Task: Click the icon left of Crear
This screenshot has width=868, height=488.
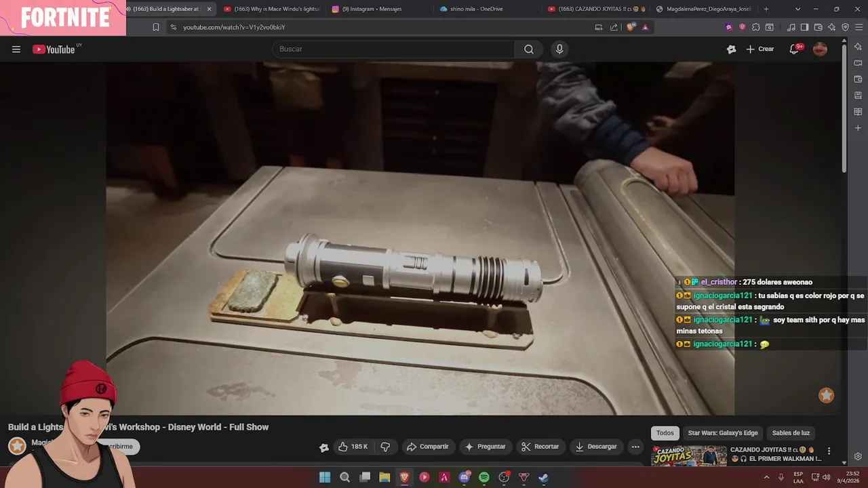Action: click(x=731, y=49)
